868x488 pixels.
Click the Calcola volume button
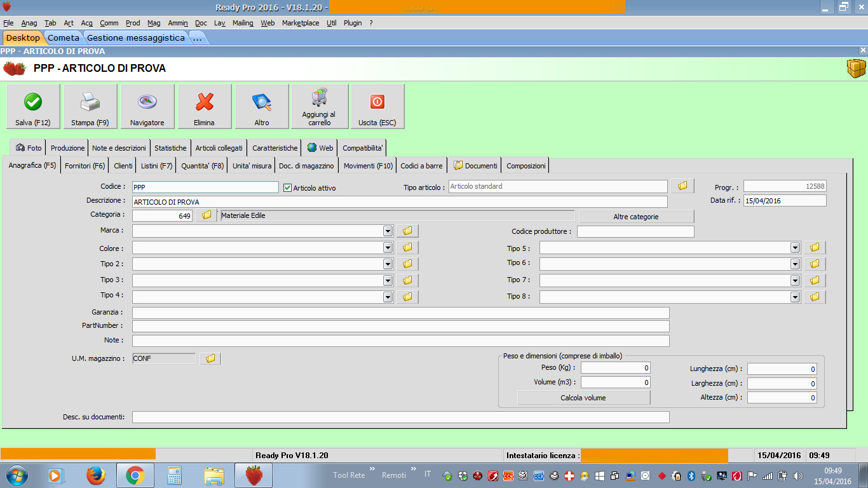pyautogui.click(x=583, y=398)
